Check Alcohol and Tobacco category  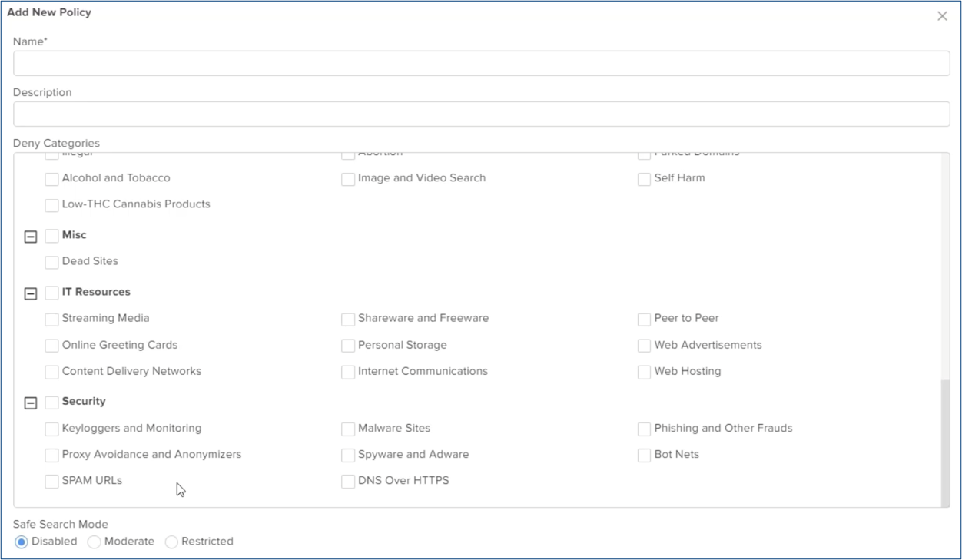coord(51,177)
